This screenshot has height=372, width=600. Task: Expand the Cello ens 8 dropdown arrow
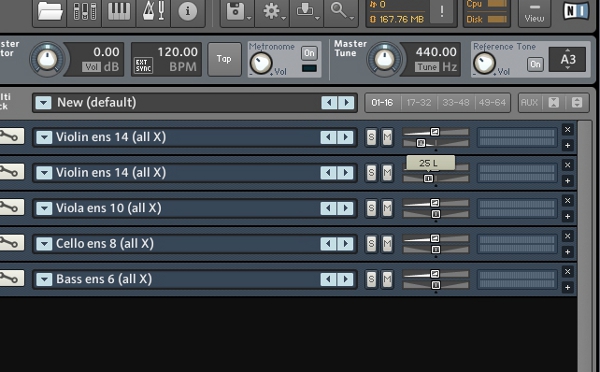[44, 244]
